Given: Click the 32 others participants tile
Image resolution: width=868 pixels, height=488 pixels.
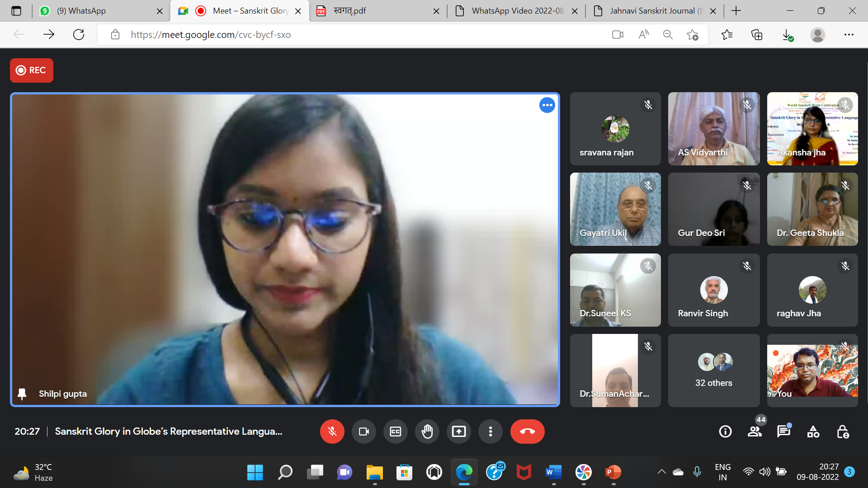Looking at the screenshot, I should pyautogui.click(x=713, y=371).
